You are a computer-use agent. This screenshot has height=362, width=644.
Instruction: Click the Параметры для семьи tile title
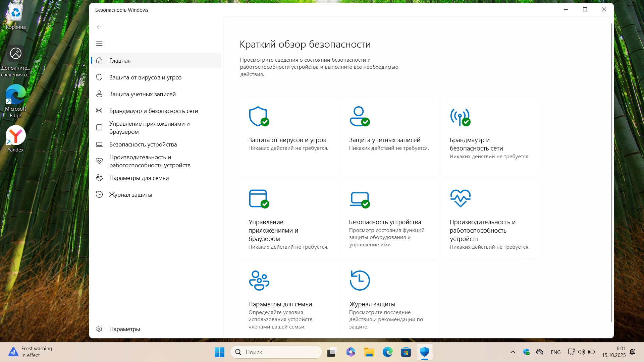280,304
